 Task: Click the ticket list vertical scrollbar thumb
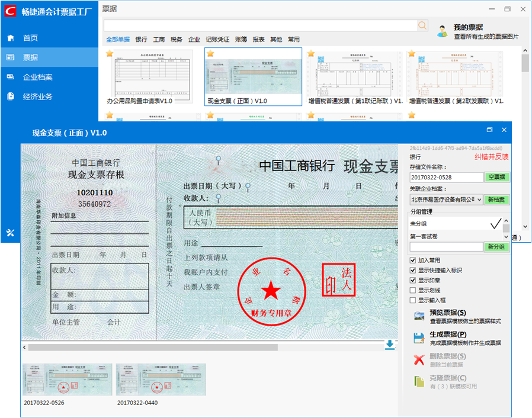pos(525,63)
